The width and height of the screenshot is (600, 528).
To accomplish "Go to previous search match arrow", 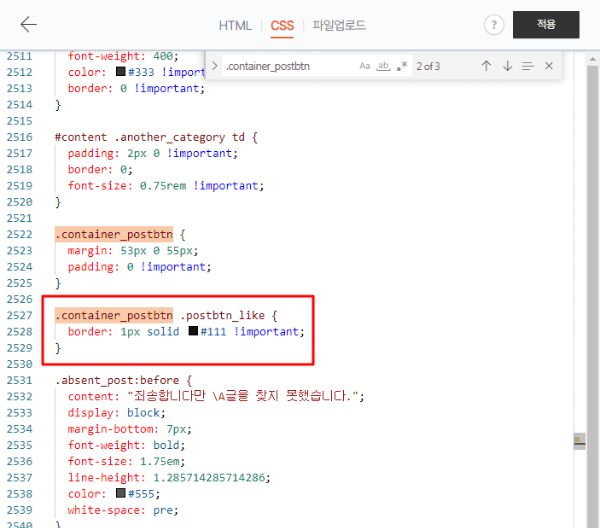I will (x=486, y=66).
